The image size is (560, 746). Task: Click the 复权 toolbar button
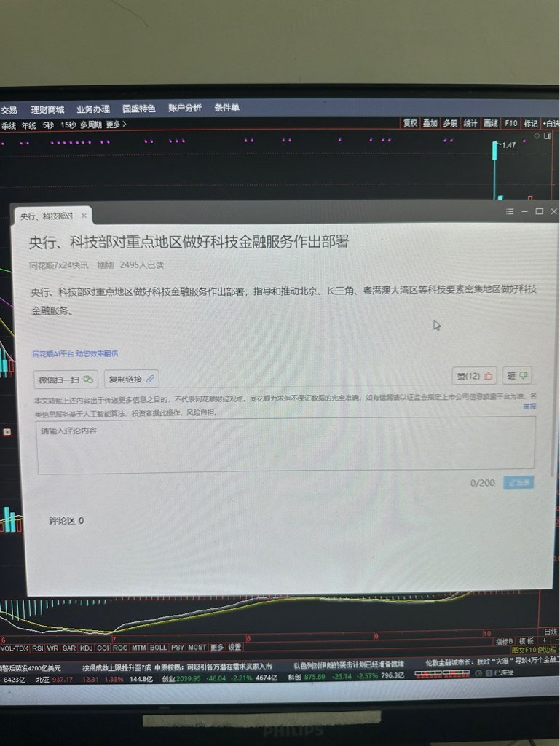click(410, 123)
